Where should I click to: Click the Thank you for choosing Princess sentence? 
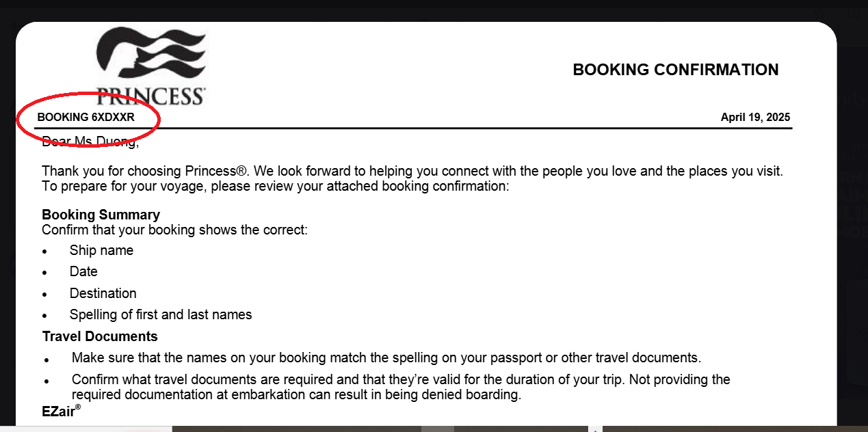[x=412, y=171]
